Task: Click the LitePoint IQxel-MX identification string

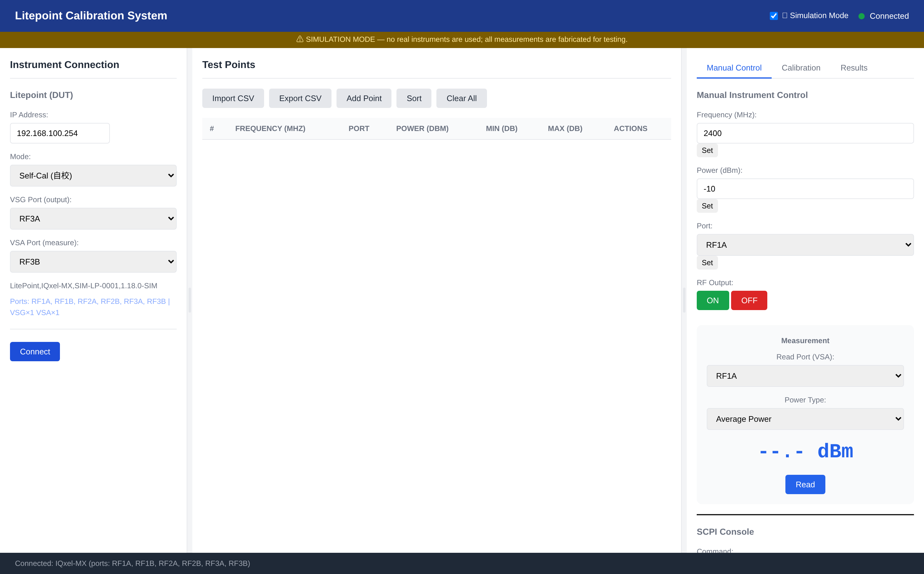Action: point(84,285)
